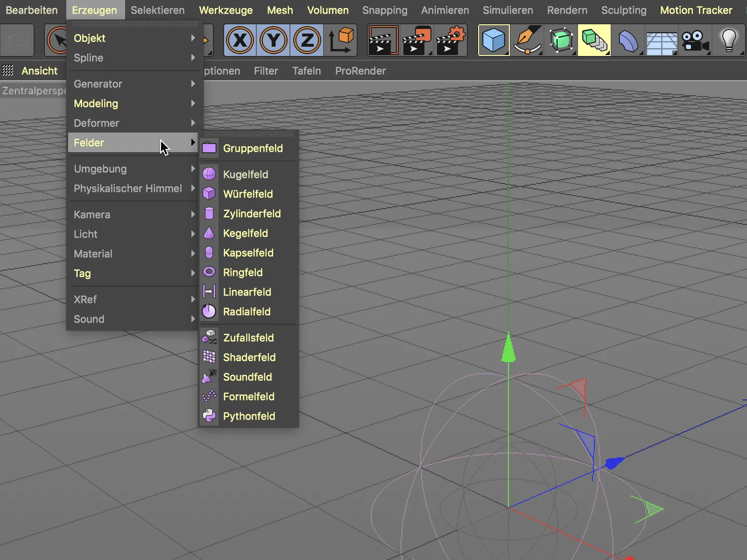Add a floor environment object icon
747x560 pixels.
click(x=662, y=41)
